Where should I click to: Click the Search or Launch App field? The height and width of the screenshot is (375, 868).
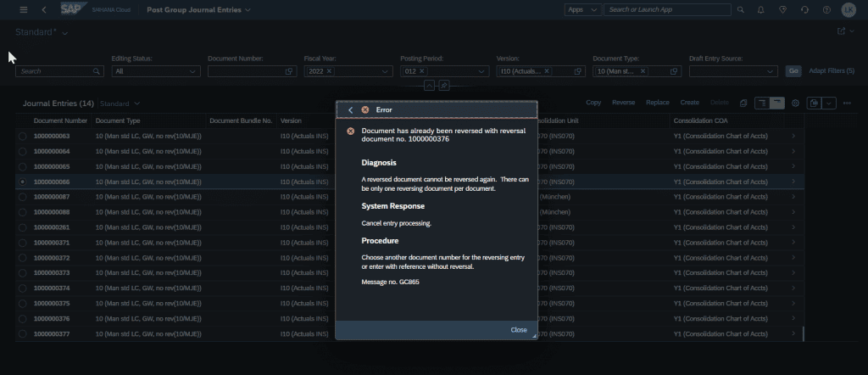coord(668,10)
